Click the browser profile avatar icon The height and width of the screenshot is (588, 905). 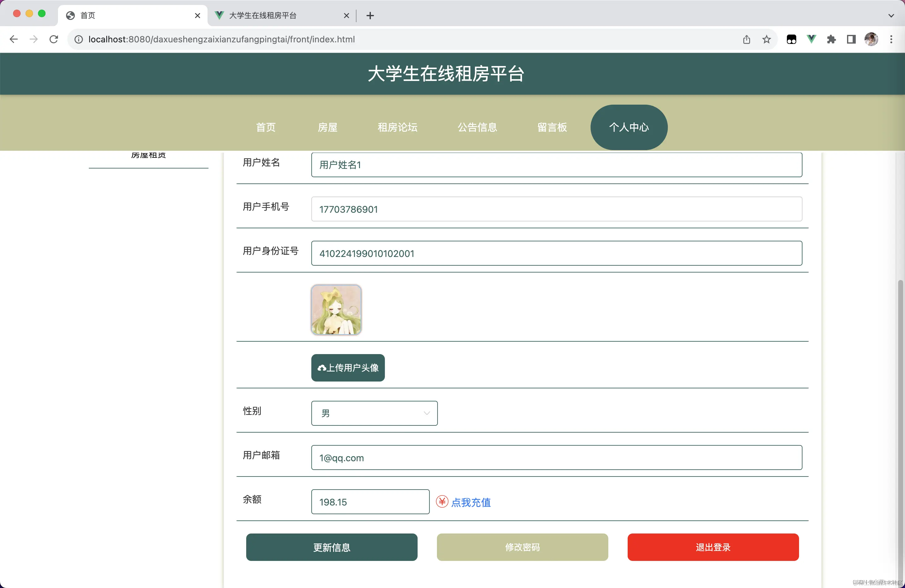pyautogui.click(x=872, y=39)
